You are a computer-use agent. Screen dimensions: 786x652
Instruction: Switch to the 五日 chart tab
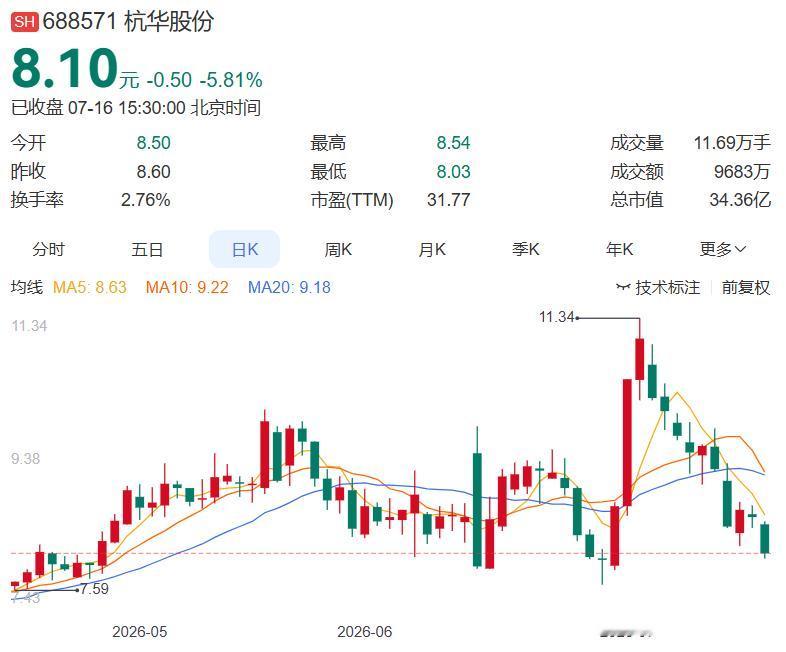coord(147,249)
